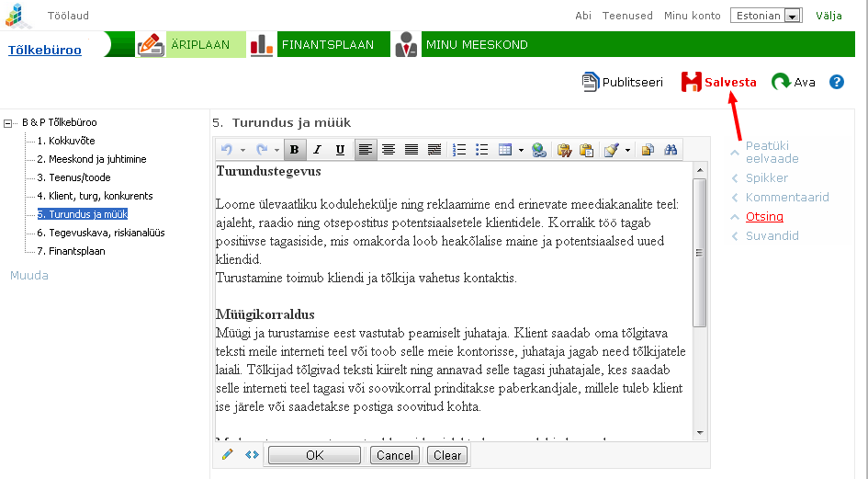This screenshot has width=868, height=479.
Task: Click the Insert Hyperlink globe icon
Action: click(x=538, y=150)
